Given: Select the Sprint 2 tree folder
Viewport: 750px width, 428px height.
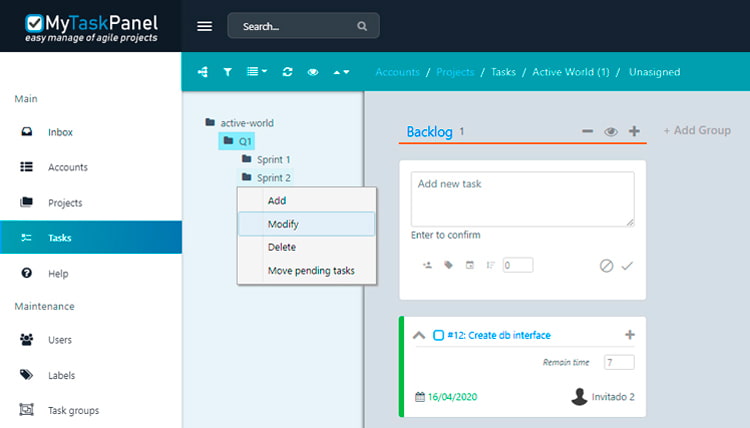Looking at the screenshot, I should coord(266,177).
